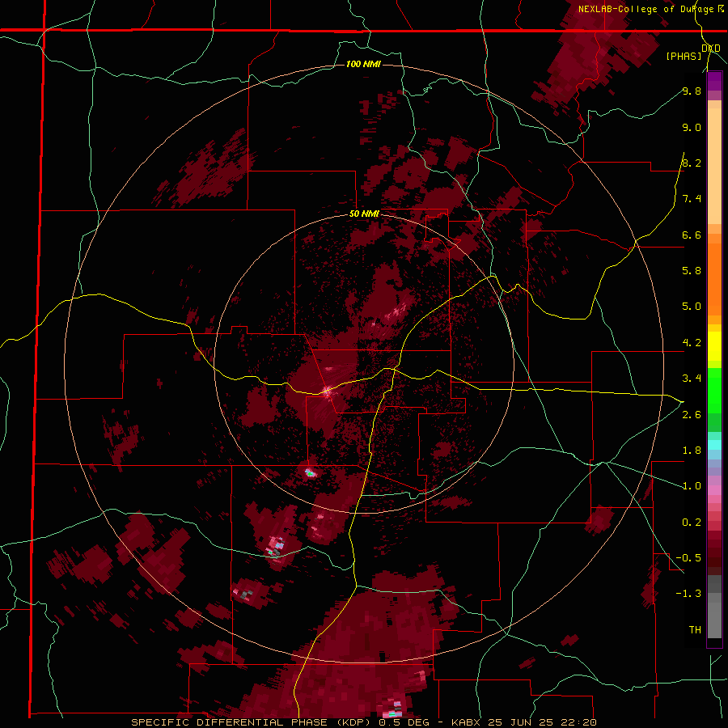
Task: Click the TH label on the legend
Action: [x=695, y=629]
